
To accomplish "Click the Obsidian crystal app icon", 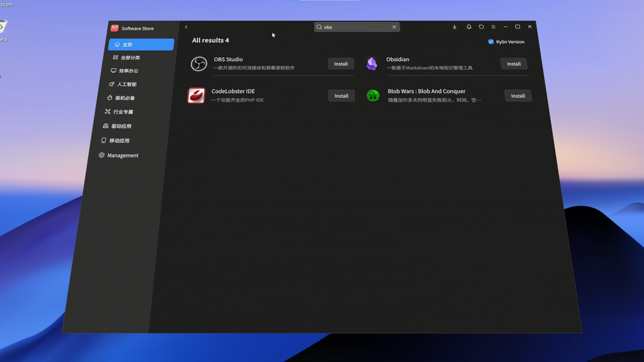I will (x=372, y=63).
